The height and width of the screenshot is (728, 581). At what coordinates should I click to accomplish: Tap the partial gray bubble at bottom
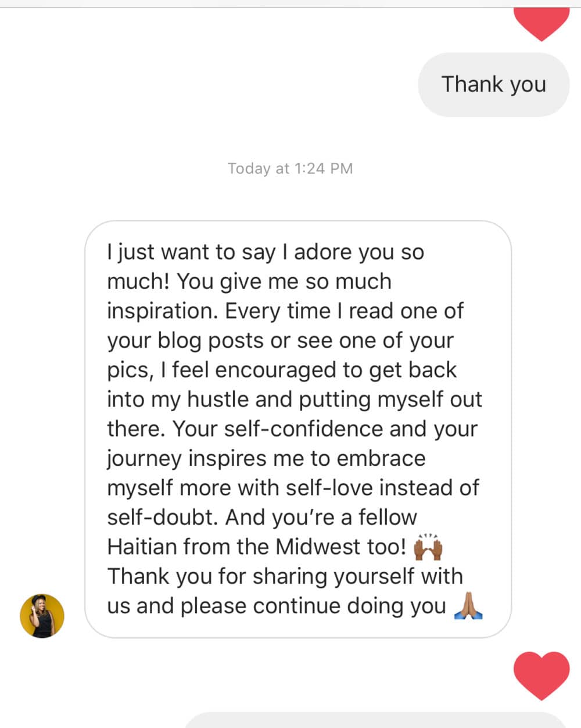point(375,720)
